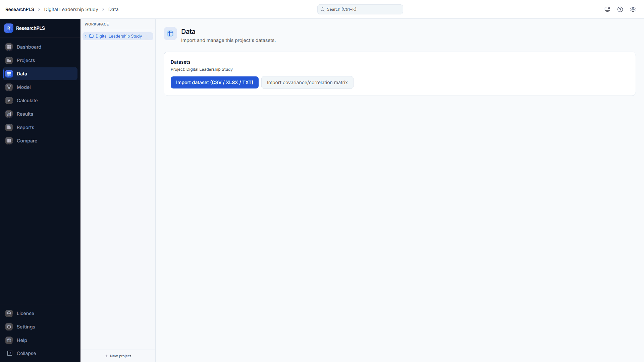
Task: Click the Collapse sidebar icon
Action: point(10,353)
